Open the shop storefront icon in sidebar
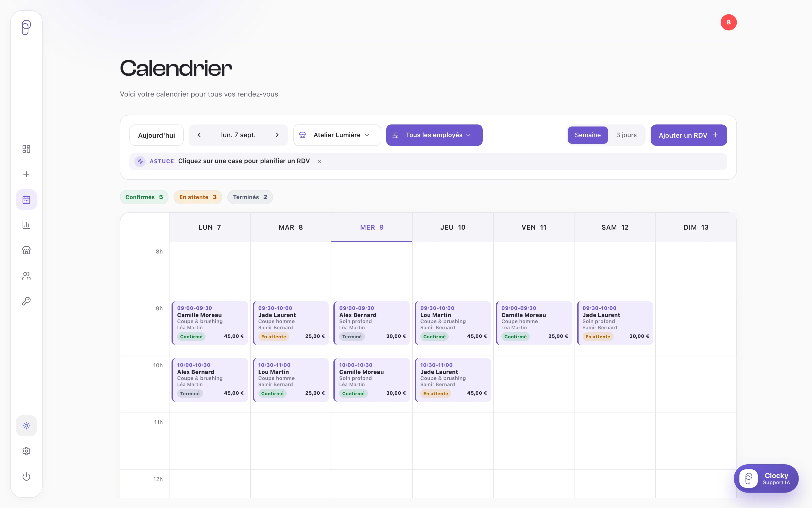This screenshot has width=812, height=508. [26, 250]
